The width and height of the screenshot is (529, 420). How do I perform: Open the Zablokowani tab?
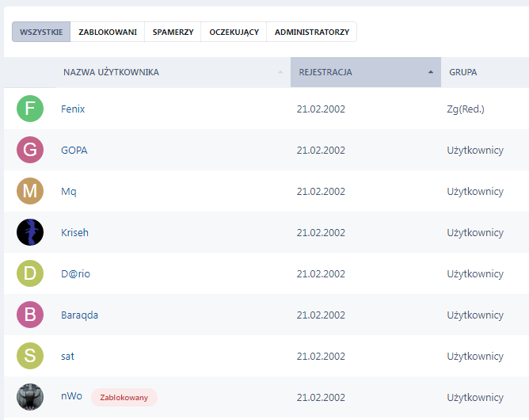(108, 32)
